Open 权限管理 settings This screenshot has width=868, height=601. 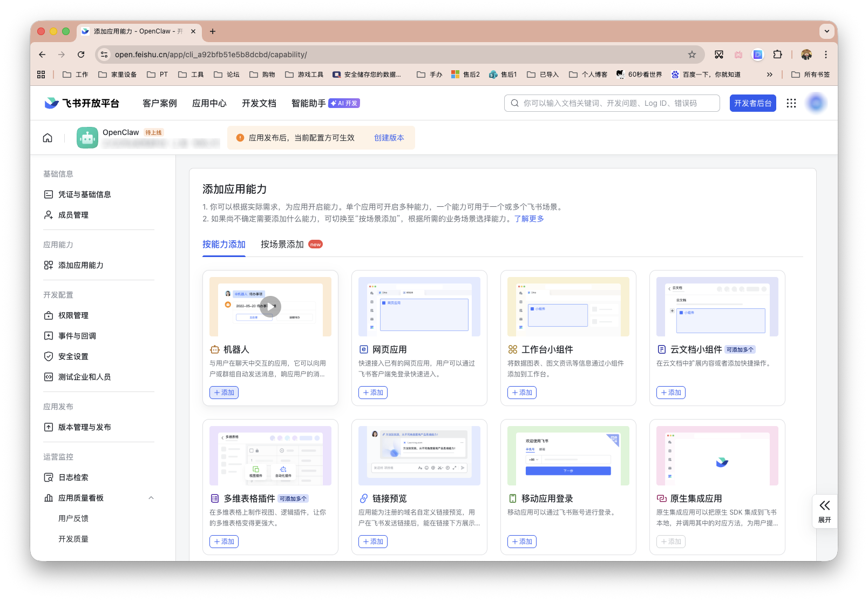coord(73,315)
